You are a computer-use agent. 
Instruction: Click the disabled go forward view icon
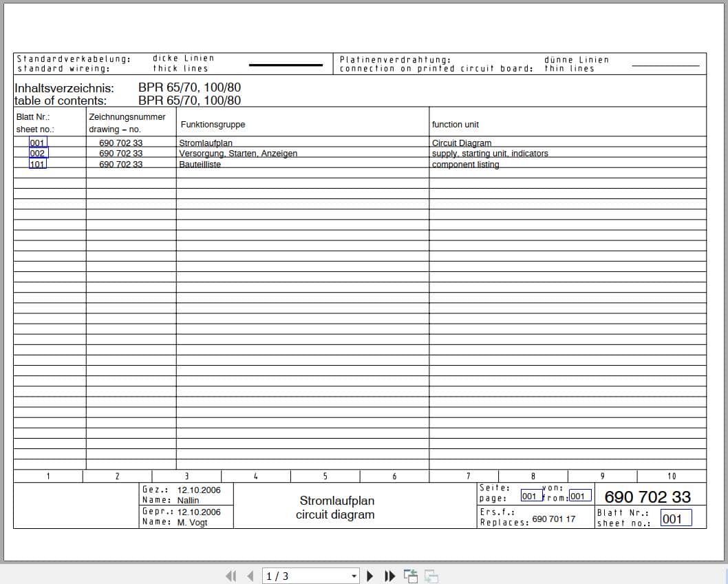431,576
